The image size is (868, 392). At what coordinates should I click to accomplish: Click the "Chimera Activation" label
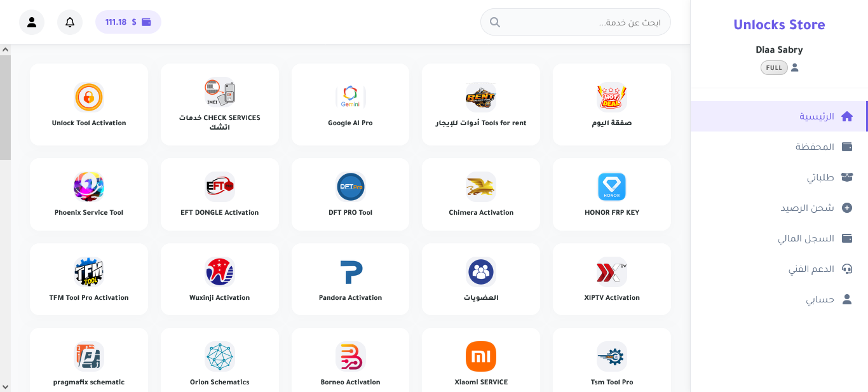[481, 213]
